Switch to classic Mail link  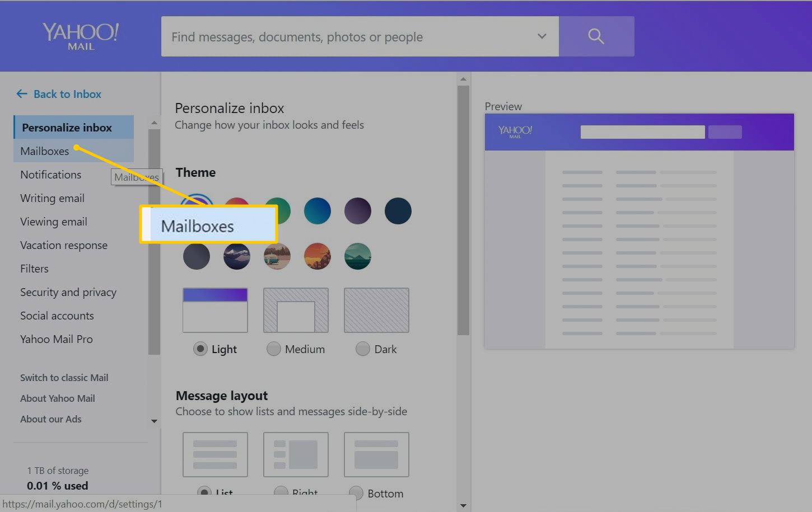(x=64, y=378)
